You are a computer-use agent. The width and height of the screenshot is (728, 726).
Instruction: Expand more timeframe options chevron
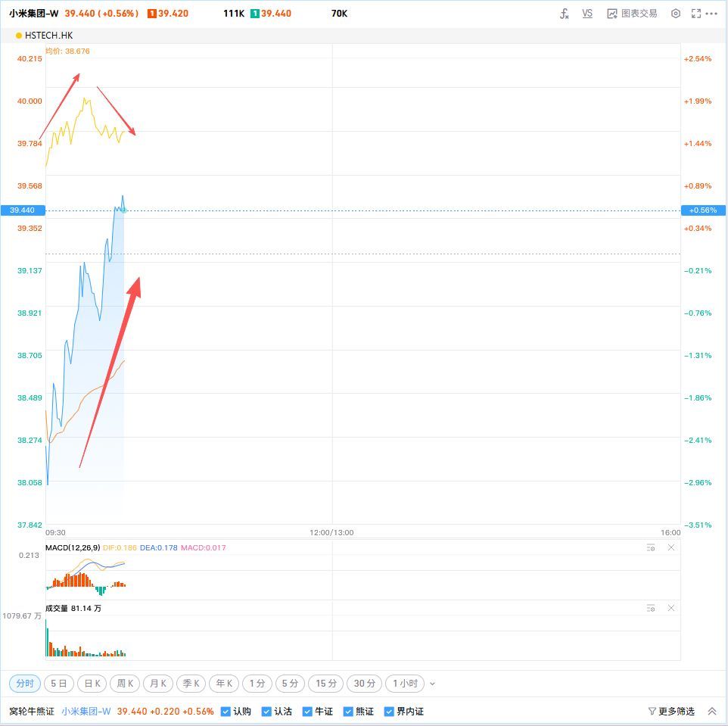click(432, 684)
